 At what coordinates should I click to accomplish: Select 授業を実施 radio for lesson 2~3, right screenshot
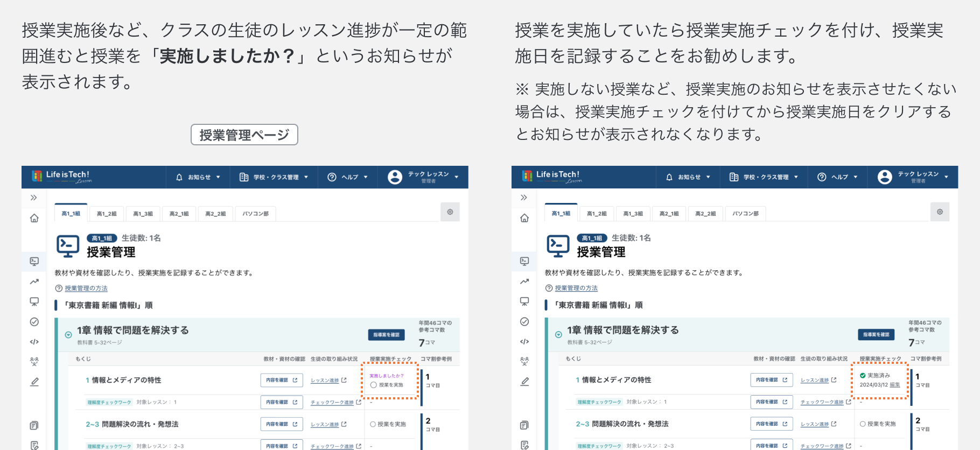pos(863,424)
